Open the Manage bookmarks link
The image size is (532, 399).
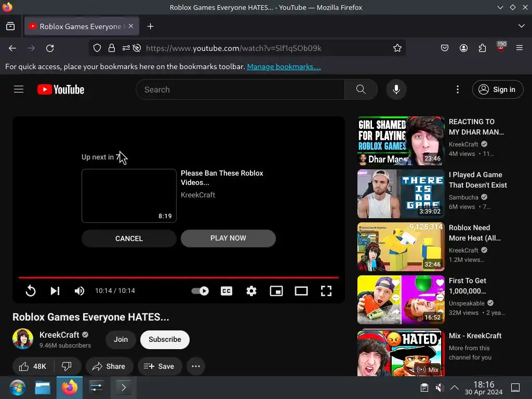(x=284, y=66)
